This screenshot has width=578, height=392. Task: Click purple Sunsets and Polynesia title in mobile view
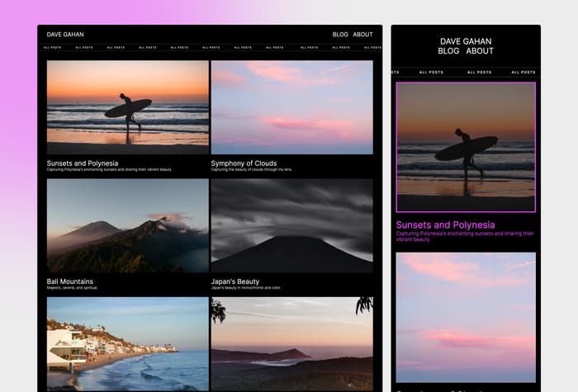coord(445,225)
